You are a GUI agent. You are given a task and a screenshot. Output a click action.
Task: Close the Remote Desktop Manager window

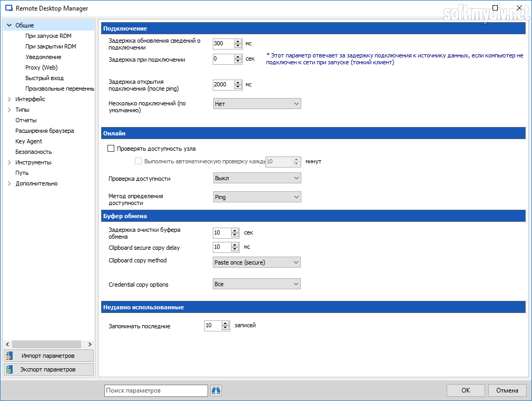pyautogui.click(x=519, y=8)
